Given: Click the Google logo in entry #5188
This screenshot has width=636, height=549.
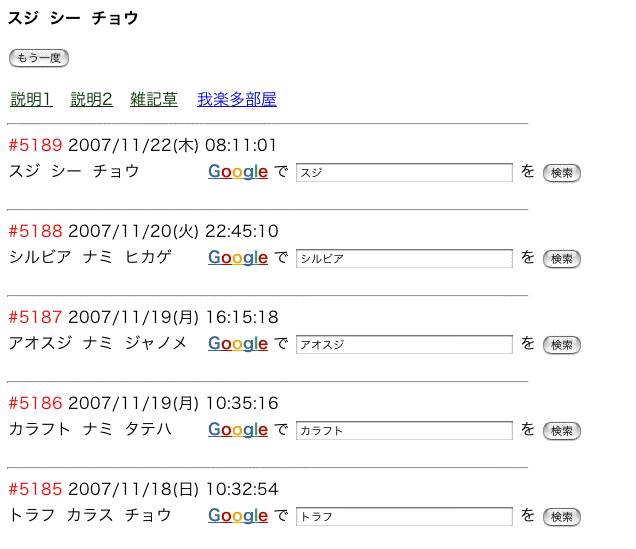Looking at the screenshot, I should tap(238, 258).
